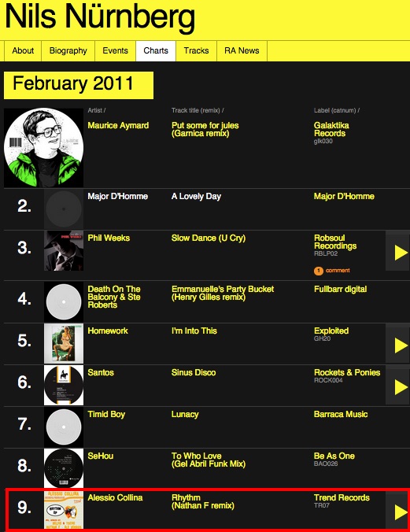
Task: Open the Tracks tab
Action: [x=196, y=51]
